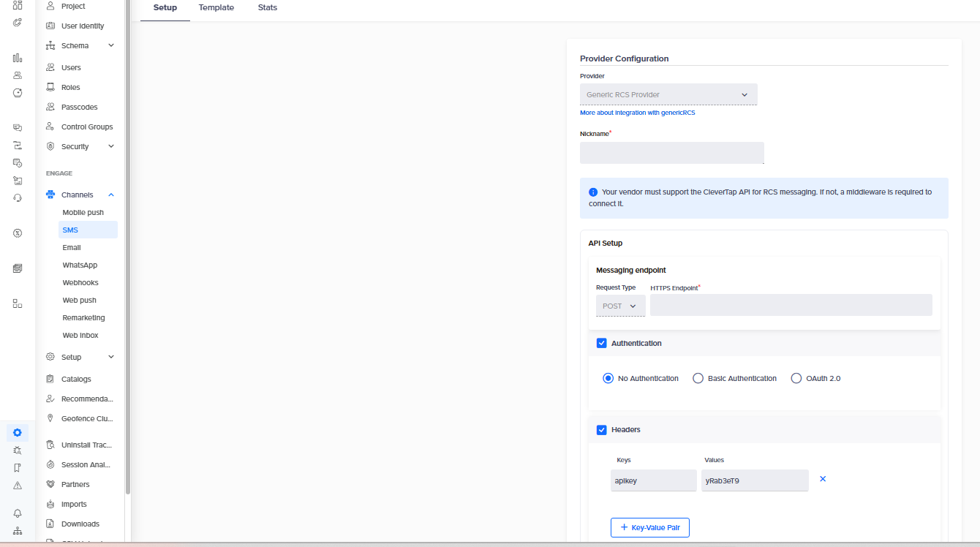This screenshot has width=980, height=547.
Task: Click the bug icon in left rail
Action: 18,450
